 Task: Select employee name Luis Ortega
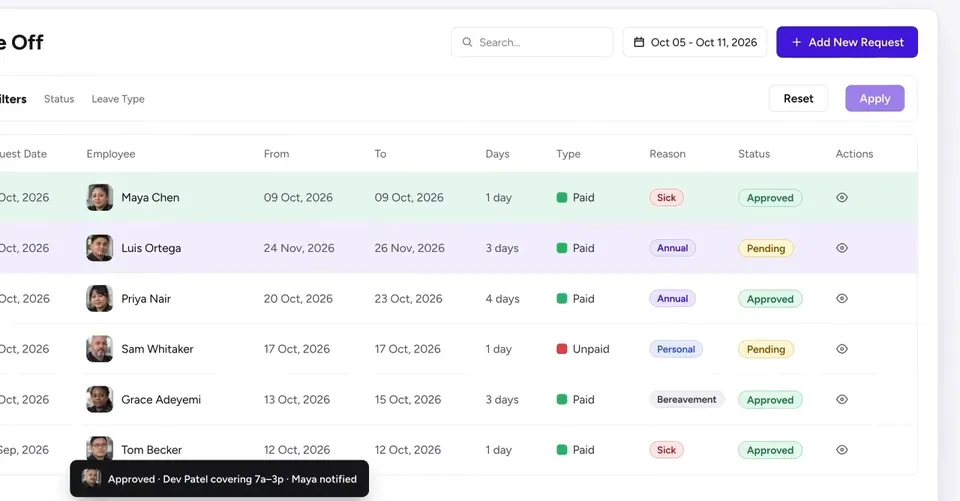coord(151,248)
